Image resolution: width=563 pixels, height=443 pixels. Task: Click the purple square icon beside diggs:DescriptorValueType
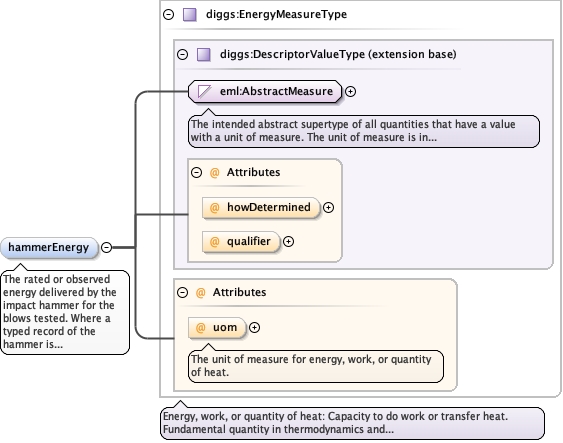[204, 55]
